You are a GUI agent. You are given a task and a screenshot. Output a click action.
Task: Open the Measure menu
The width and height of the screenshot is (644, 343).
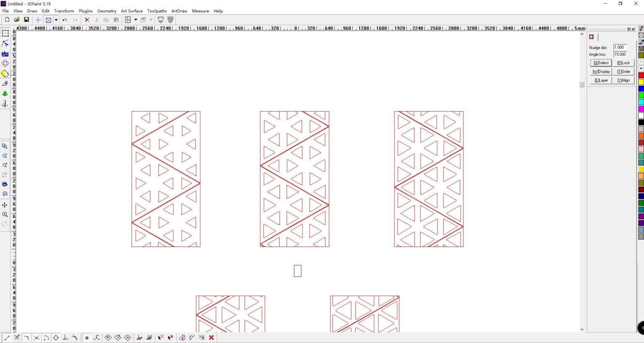200,11
